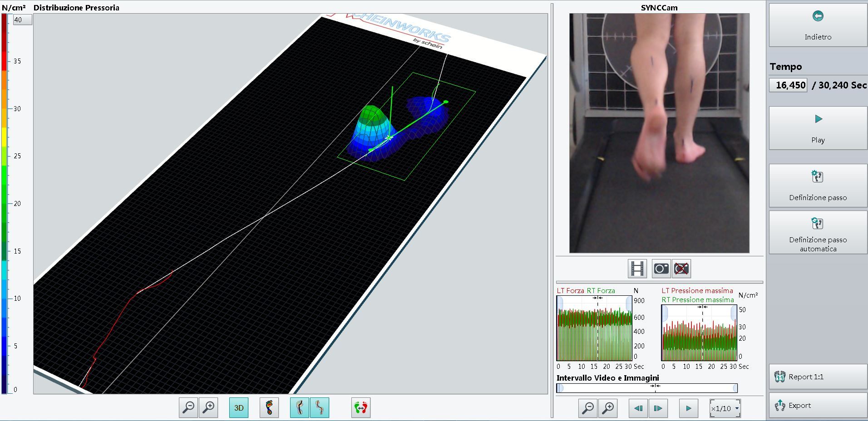Open Definizione passo
Screen dimensions: 868x421
tap(818, 186)
